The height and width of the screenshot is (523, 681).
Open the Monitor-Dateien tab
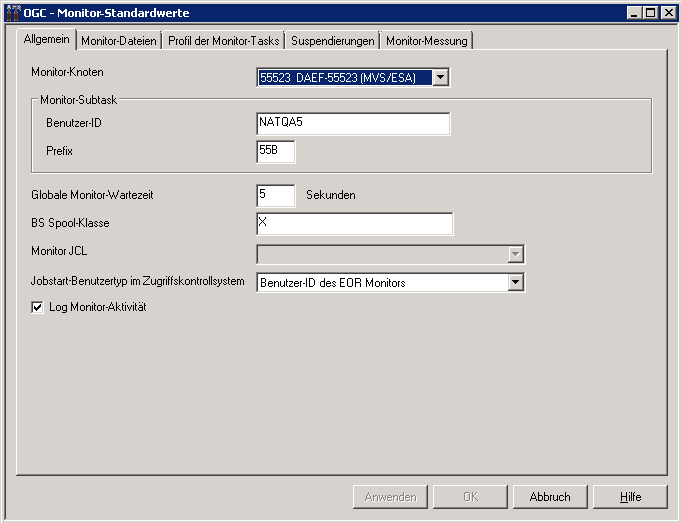(x=119, y=41)
